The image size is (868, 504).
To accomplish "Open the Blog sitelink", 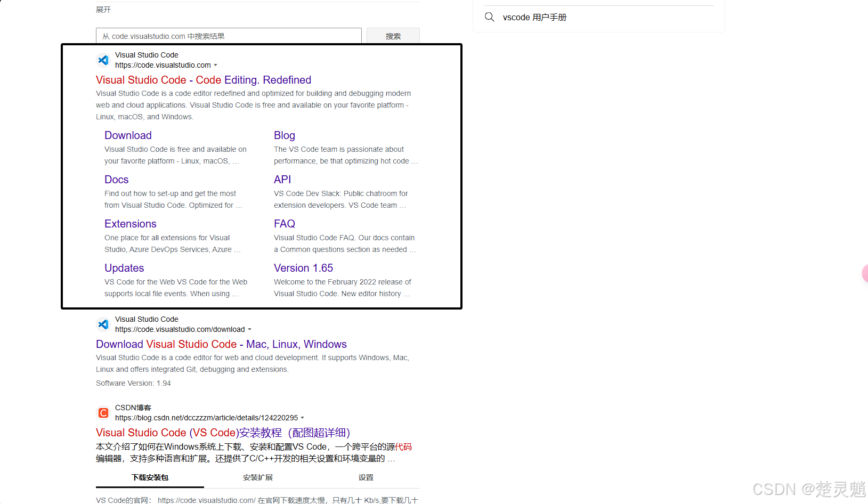I will point(285,135).
